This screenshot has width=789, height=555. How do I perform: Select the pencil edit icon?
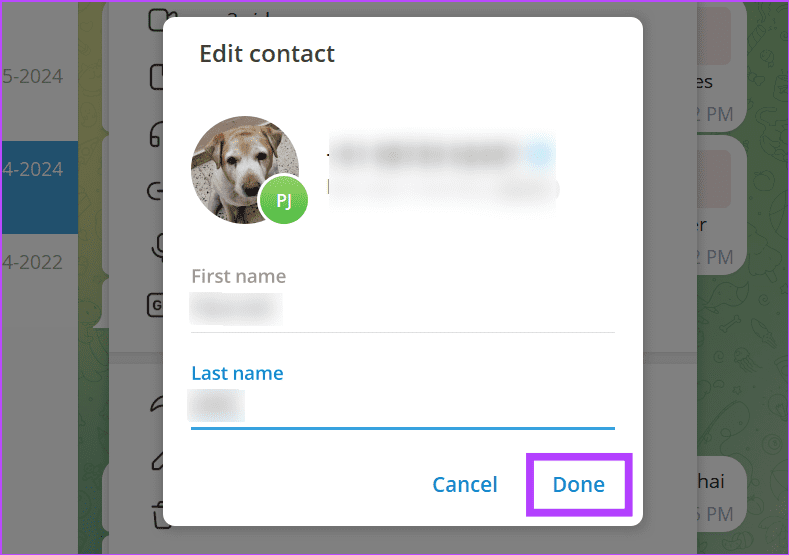pyautogui.click(x=156, y=459)
